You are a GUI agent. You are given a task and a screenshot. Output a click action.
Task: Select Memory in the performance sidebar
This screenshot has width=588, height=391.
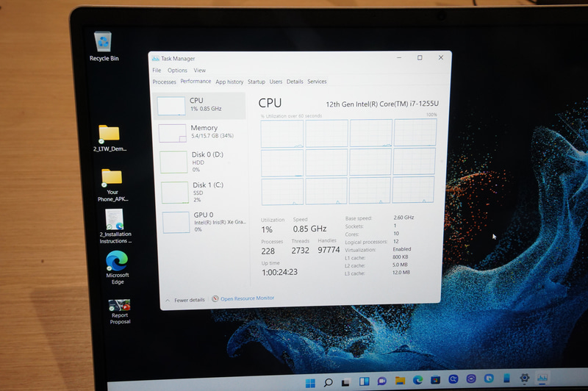tap(201, 133)
